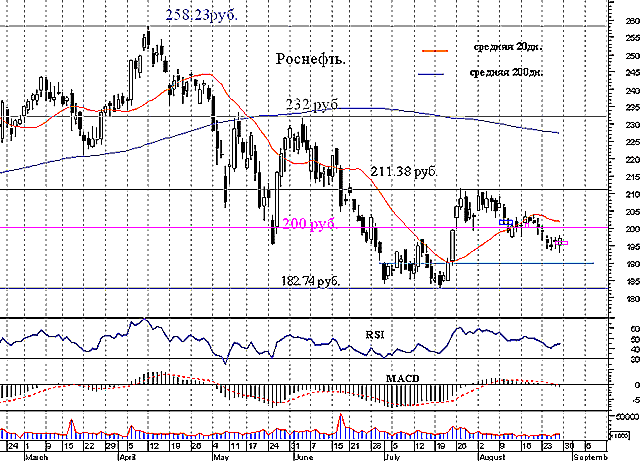Click price axis value 240
The image size is (643, 462).
(x=633, y=90)
